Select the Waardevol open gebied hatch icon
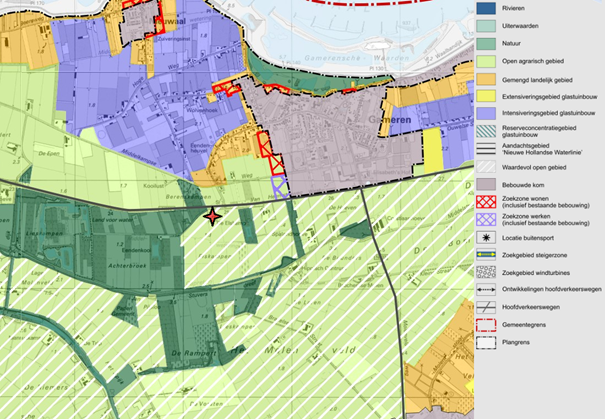This screenshot has width=605, height=419. coord(486,167)
